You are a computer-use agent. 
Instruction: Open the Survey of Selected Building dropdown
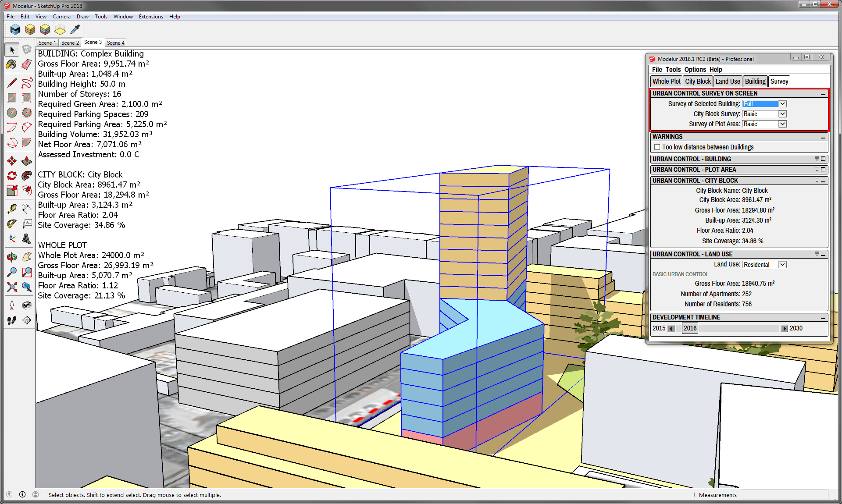(x=782, y=103)
